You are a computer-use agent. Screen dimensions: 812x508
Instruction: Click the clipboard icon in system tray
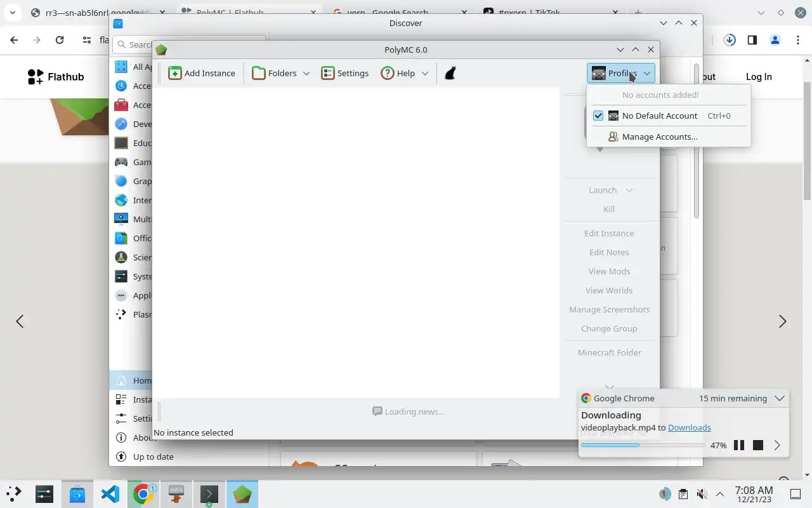pyautogui.click(x=683, y=494)
